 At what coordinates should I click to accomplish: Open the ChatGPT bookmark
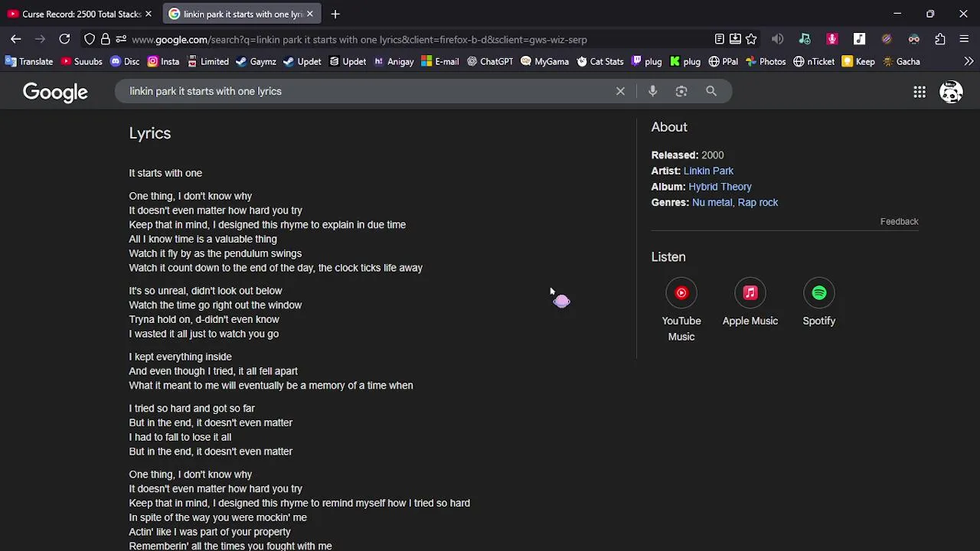490,61
